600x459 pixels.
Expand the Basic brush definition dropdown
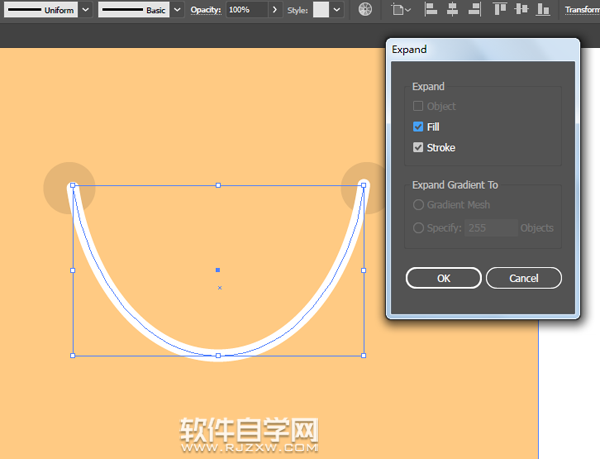point(176,9)
